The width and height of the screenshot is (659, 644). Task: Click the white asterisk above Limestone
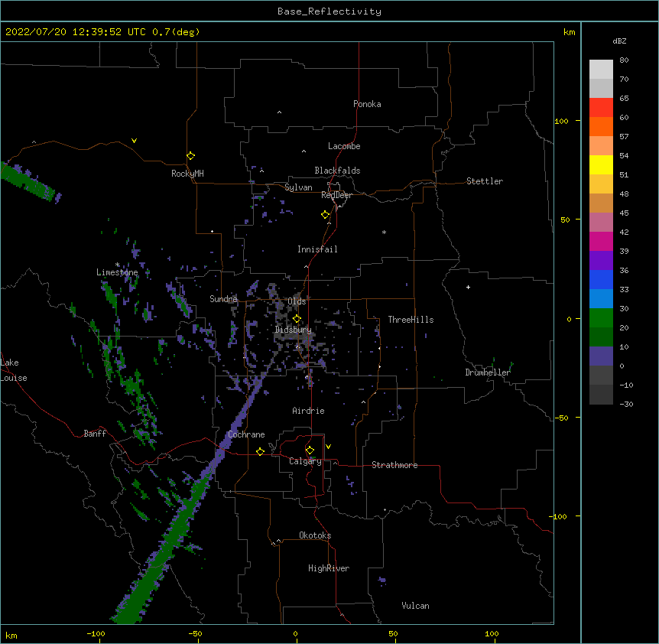[118, 265]
